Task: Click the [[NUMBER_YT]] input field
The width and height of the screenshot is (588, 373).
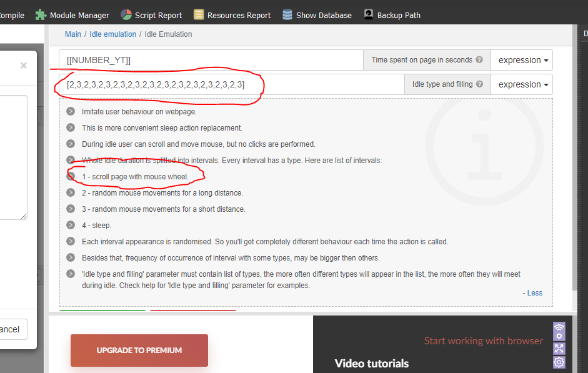Action: [211, 60]
